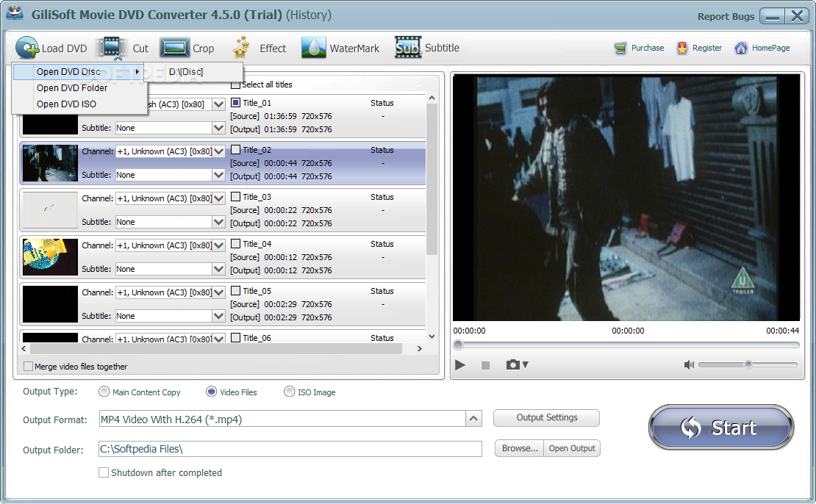Open Title_05 subtitle dropdown
This screenshot has width=816, height=504.
coord(219,316)
